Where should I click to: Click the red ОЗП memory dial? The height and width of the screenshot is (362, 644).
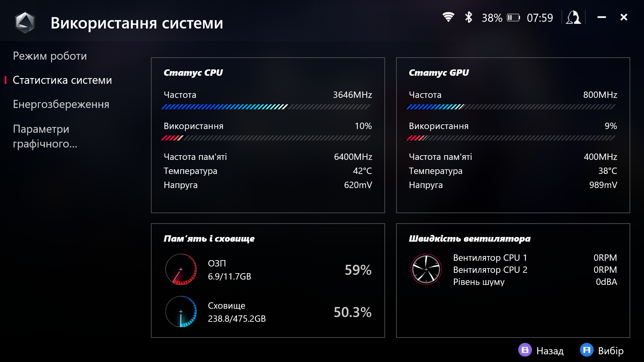180,269
